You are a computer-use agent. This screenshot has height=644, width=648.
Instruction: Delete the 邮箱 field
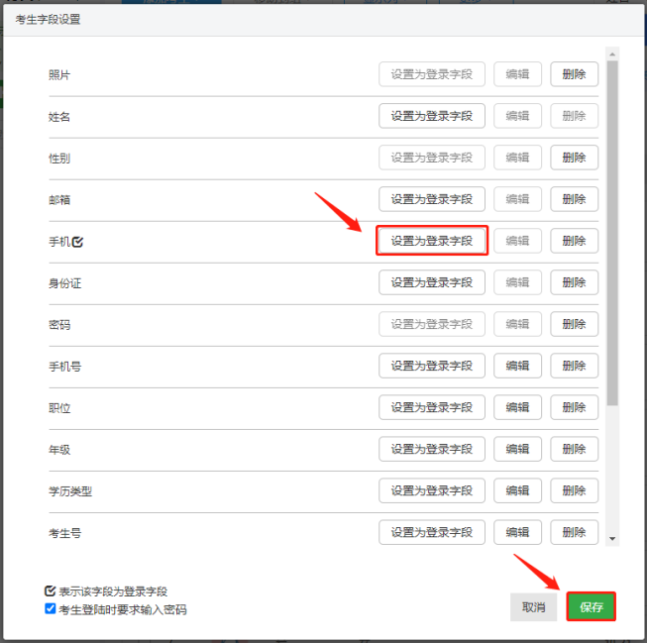click(x=574, y=199)
